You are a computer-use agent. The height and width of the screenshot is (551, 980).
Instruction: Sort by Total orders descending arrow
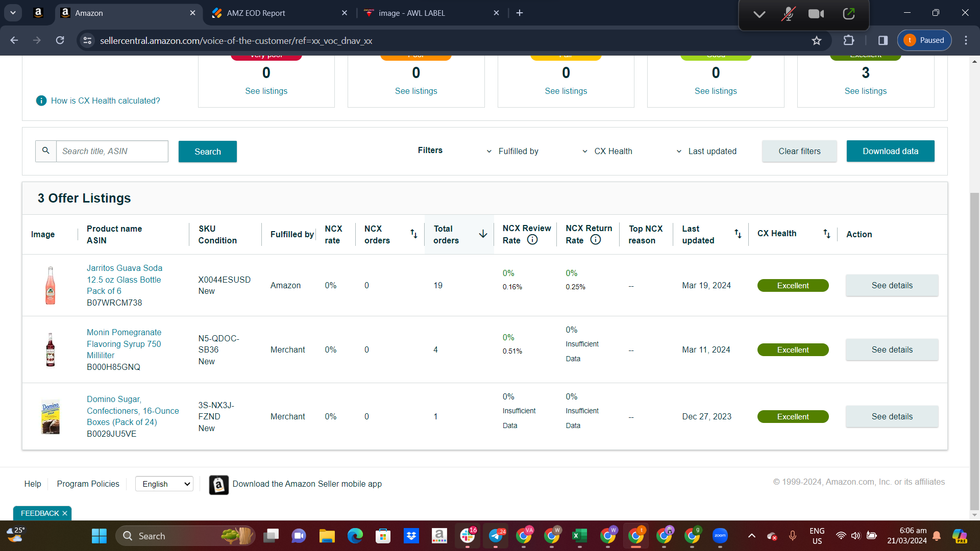tap(483, 234)
